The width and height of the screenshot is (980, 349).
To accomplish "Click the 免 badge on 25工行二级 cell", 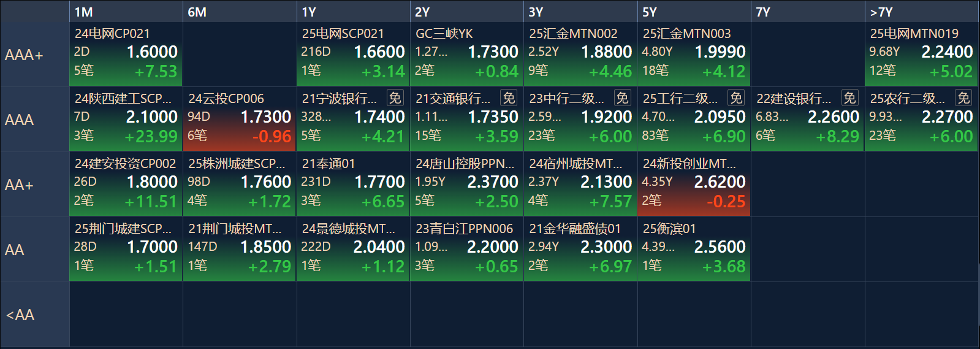I will (736, 98).
